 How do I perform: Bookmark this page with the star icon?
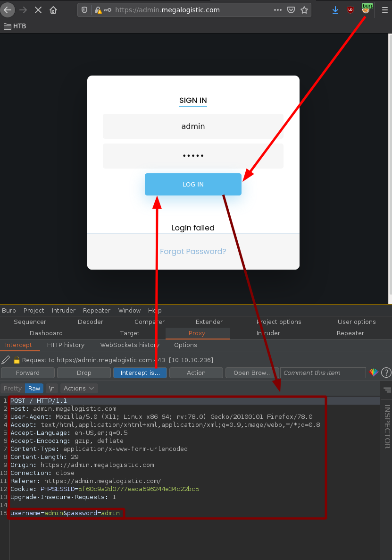pos(304,10)
